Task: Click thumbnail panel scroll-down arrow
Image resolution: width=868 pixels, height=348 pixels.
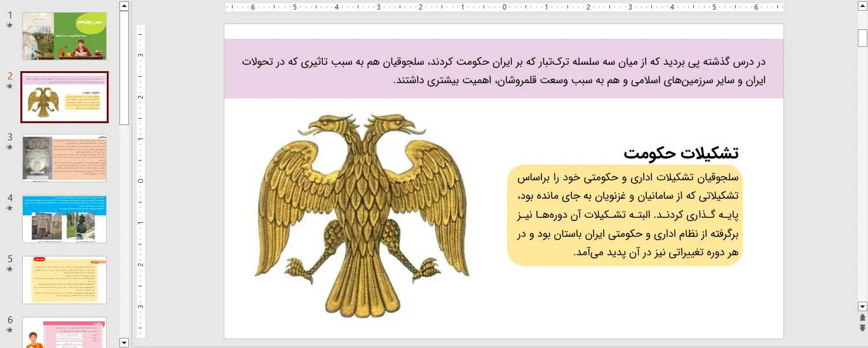Action: [124, 343]
